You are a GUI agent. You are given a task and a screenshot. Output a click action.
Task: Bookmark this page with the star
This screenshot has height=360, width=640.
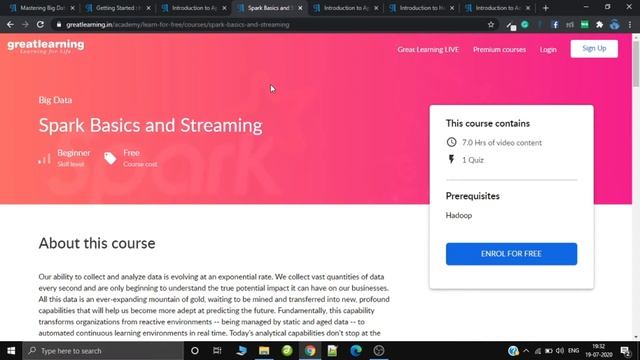click(491, 24)
